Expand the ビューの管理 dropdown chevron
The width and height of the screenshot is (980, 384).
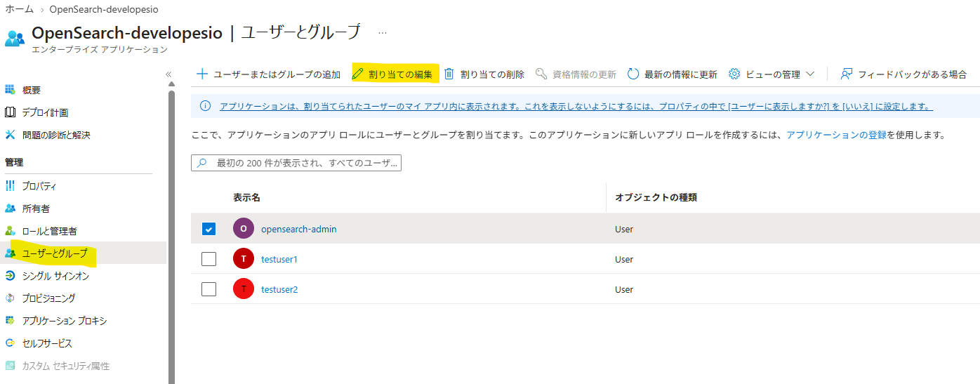click(810, 74)
